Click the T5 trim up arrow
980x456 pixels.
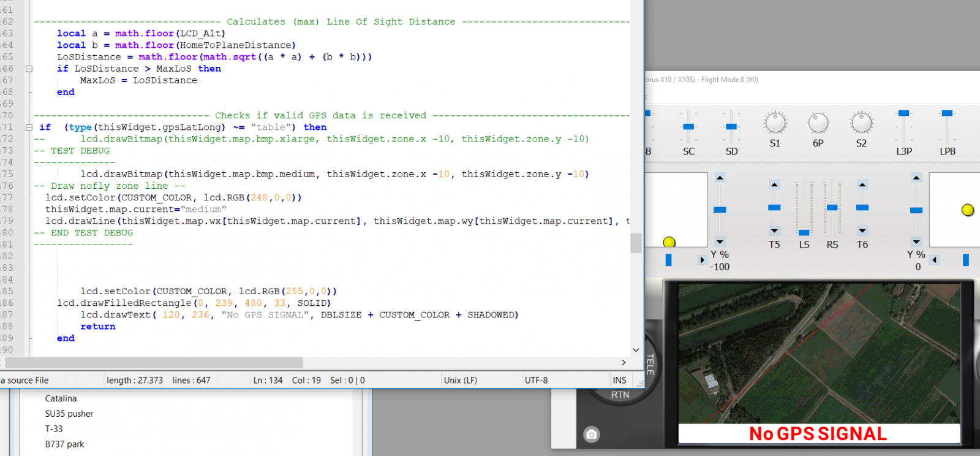tap(774, 184)
